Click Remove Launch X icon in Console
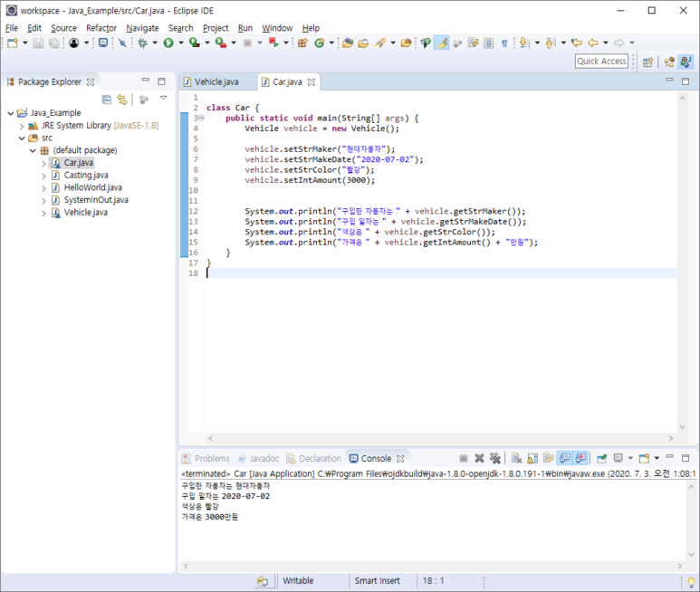 pyautogui.click(x=479, y=458)
